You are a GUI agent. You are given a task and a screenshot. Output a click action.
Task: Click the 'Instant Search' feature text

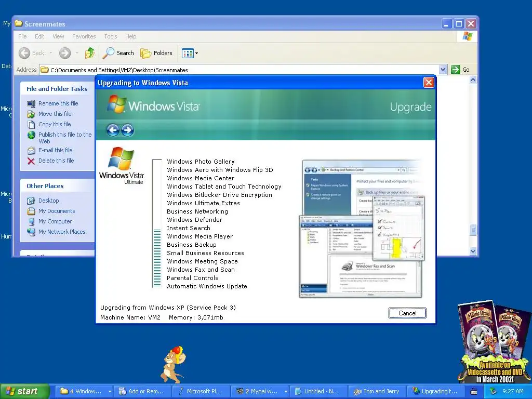(188, 228)
